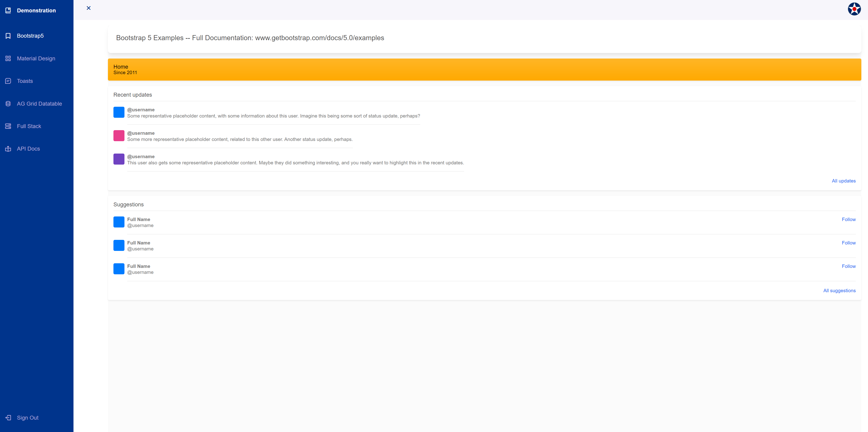Open All updates
This screenshot has width=868, height=432.
(x=843, y=181)
